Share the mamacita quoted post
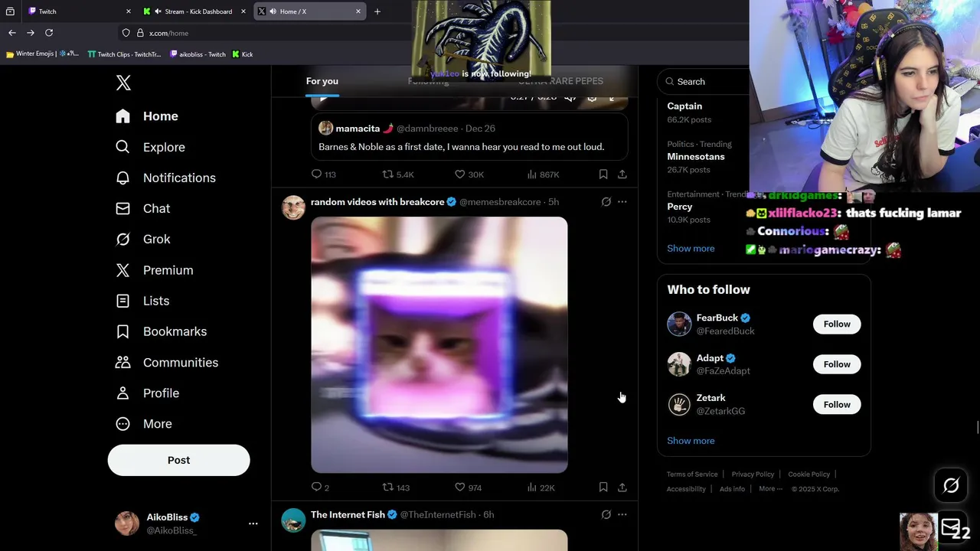980x551 pixels. tap(622, 174)
